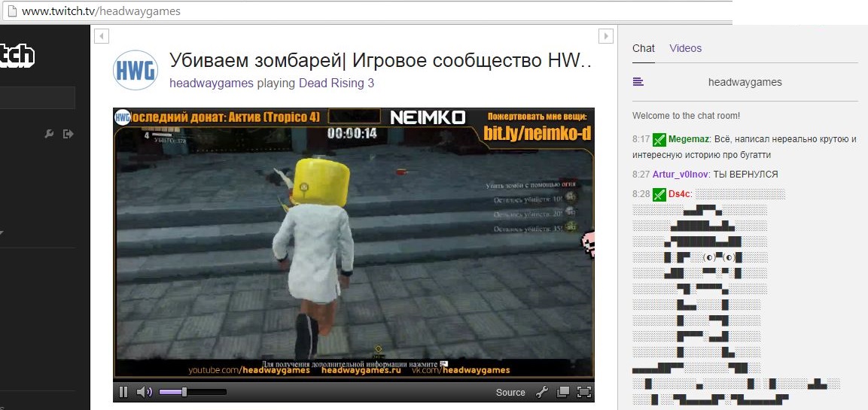Click the sidebar collapse triangle
Screen dimensions: 868x410
point(2,232)
